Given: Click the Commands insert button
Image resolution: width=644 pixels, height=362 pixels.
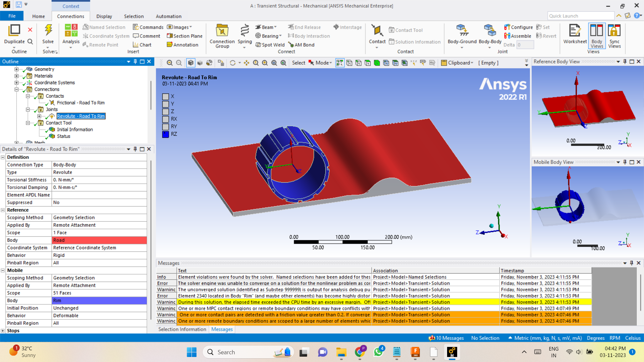Looking at the screenshot, I should (148, 27).
